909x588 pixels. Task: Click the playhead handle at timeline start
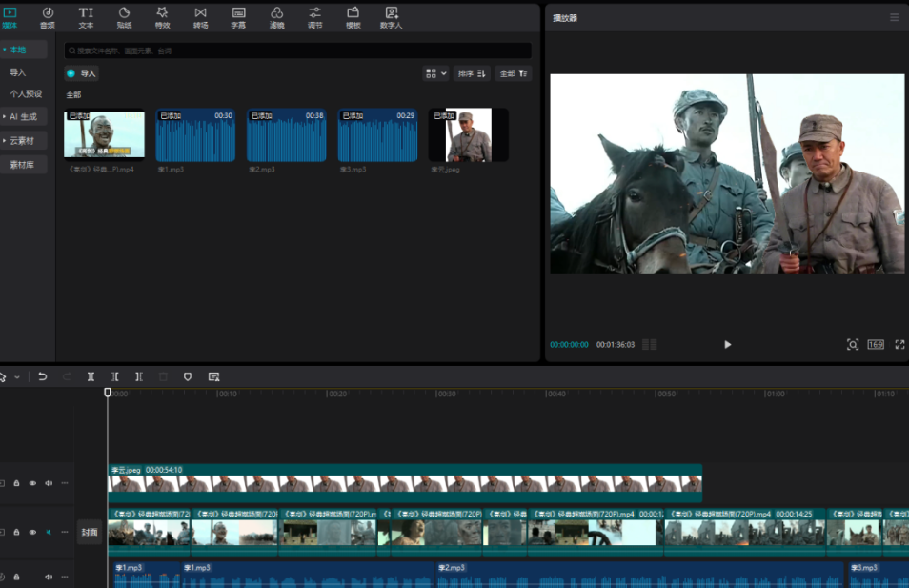pos(108,393)
